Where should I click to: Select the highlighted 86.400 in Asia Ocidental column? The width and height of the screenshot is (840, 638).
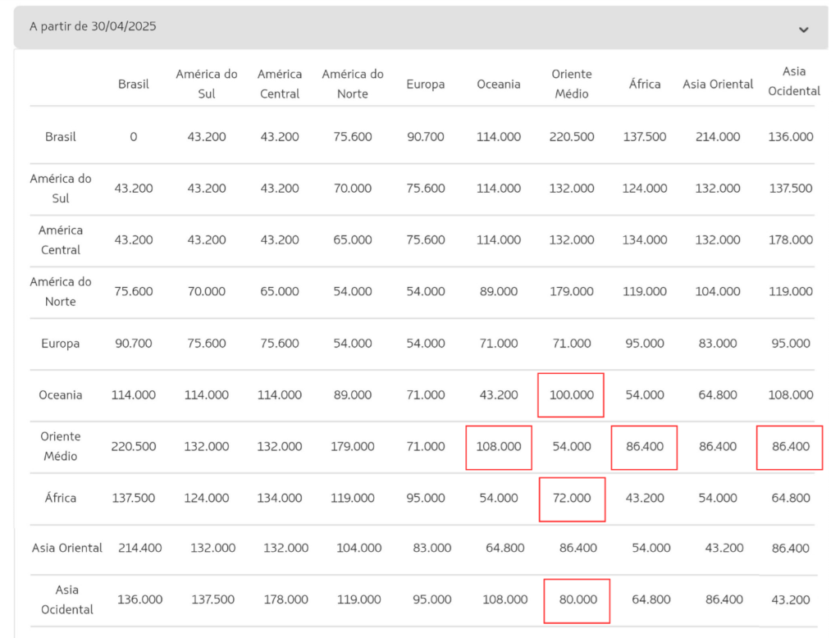coord(789,447)
